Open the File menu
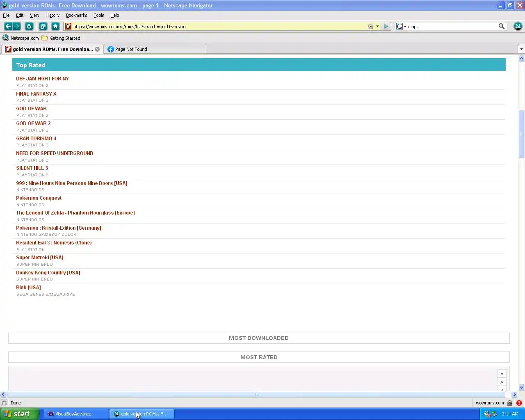 click(x=6, y=15)
